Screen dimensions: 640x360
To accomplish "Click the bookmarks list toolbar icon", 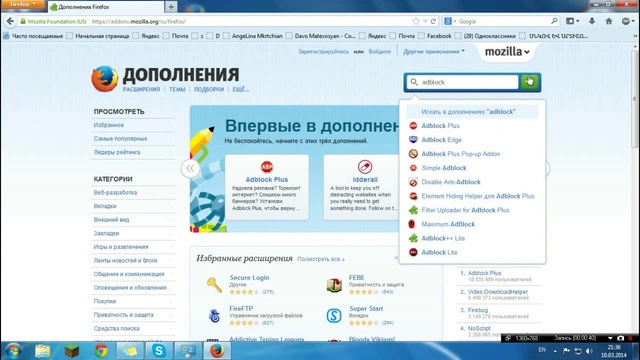I will (x=572, y=21).
